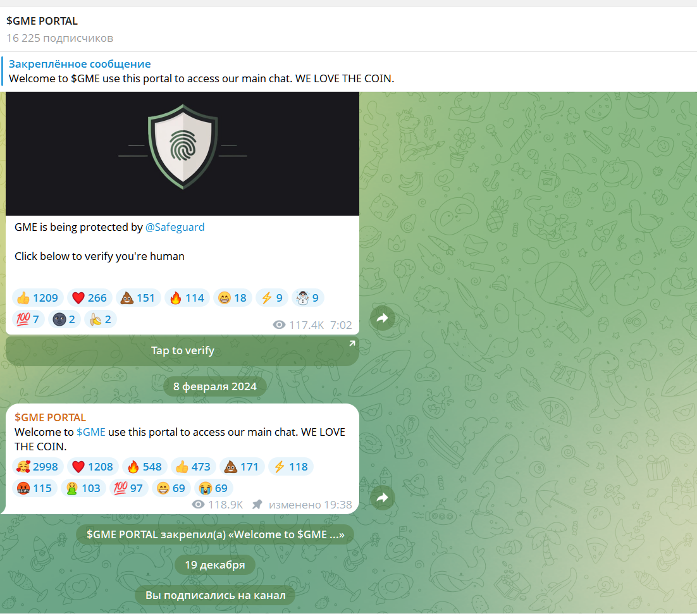Jump to pinned message via закрепил(а) service notice
Image resolution: width=697 pixels, height=616 pixels.
coord(215,534)
